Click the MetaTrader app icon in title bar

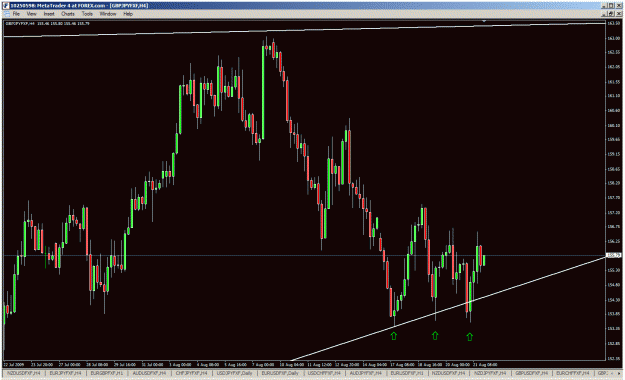6,6
